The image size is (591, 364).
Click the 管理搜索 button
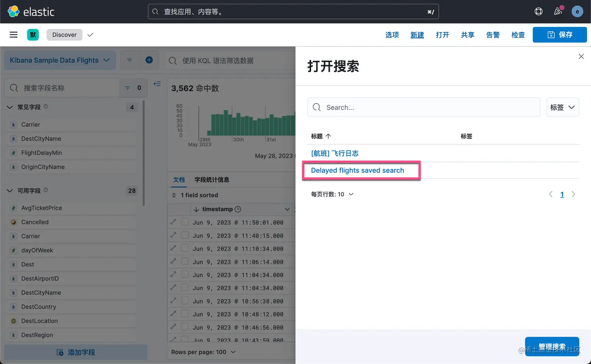pos(552,346)
